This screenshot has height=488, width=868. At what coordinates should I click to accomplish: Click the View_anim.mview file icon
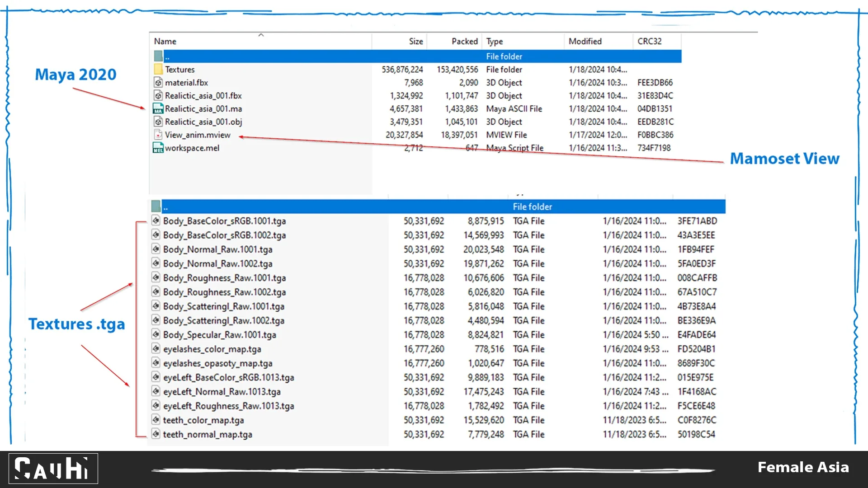point(158,135)
